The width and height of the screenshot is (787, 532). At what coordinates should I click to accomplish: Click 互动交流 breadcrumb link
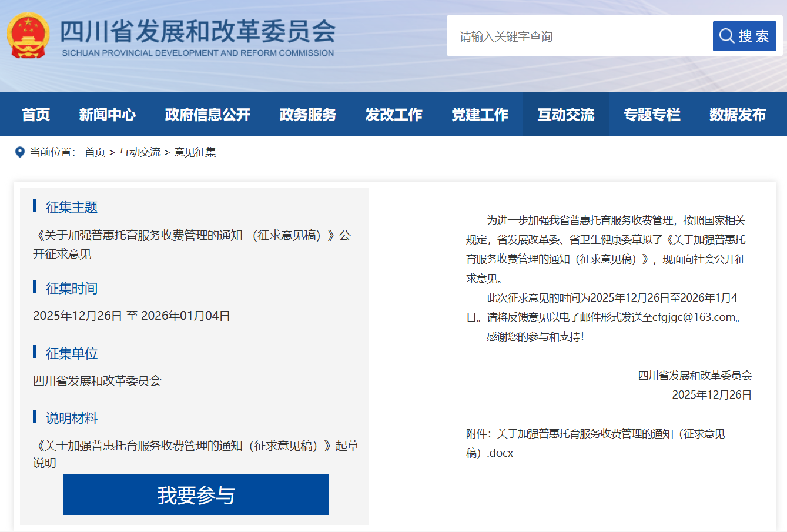click(x=140, y=152)
